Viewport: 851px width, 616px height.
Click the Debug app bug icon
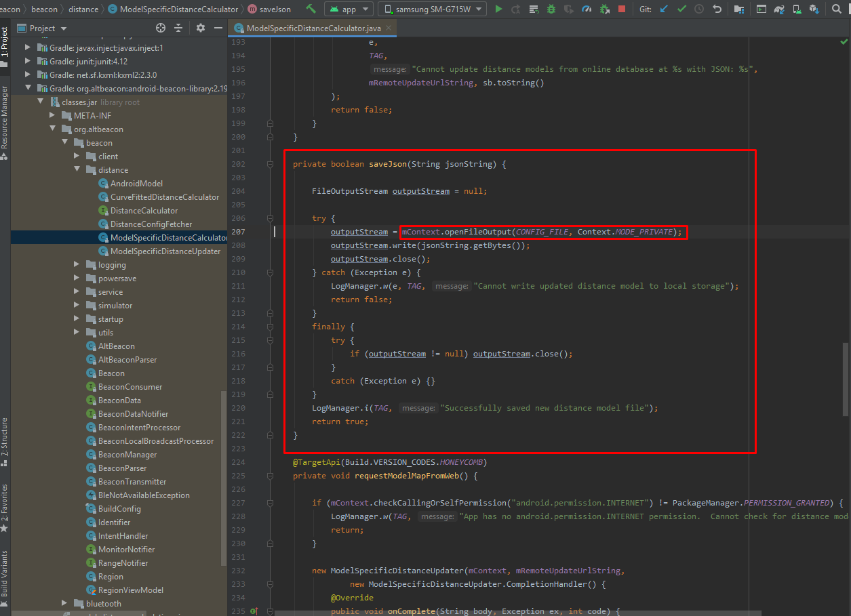551,9
